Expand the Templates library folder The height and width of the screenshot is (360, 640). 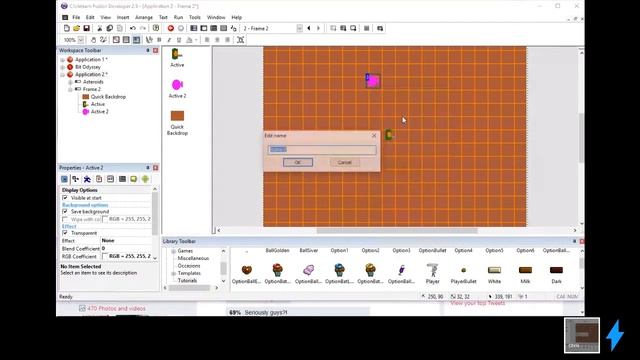click(x=173, y=273)
